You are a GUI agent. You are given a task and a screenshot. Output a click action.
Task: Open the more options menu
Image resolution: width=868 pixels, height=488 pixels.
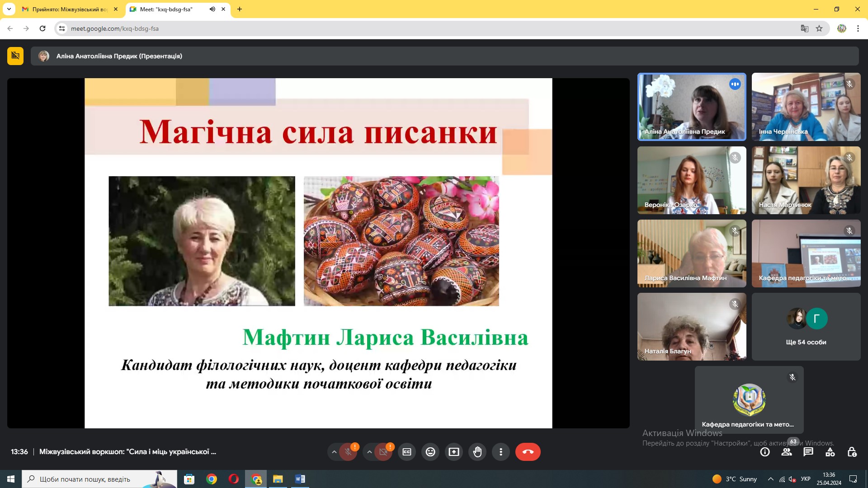coord(501,451)
